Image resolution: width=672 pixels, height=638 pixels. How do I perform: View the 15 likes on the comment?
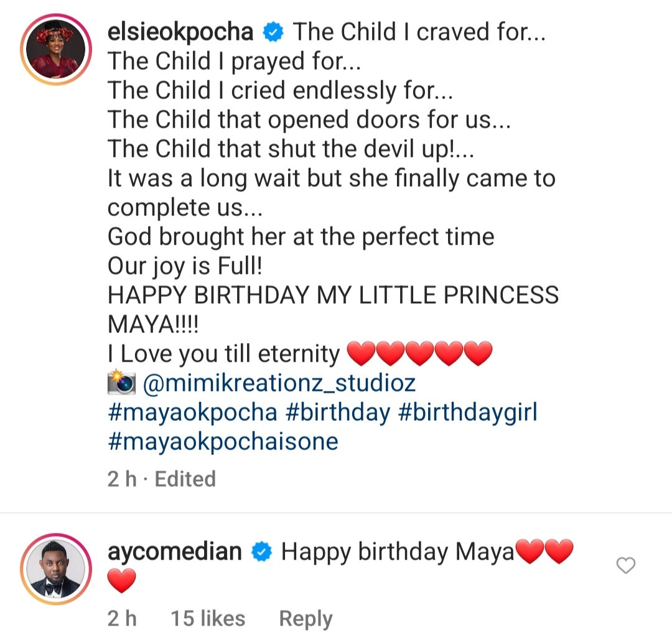[208, 618]
